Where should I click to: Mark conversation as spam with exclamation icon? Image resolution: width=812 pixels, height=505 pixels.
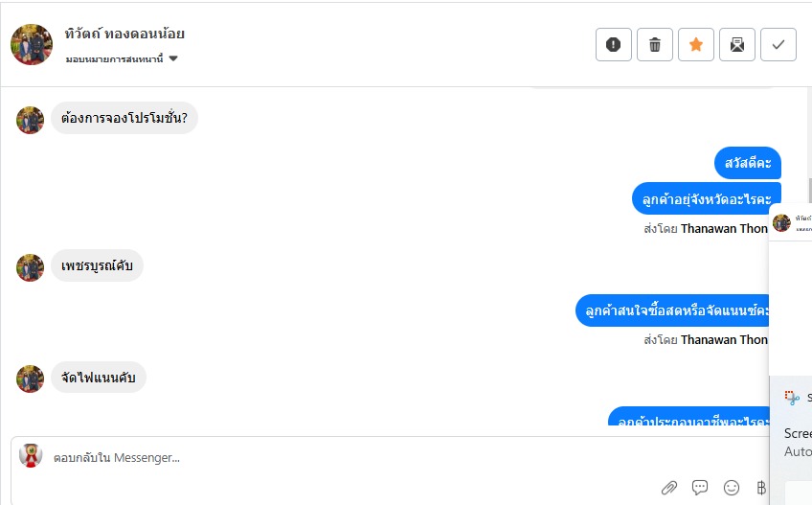coord(614,45)
